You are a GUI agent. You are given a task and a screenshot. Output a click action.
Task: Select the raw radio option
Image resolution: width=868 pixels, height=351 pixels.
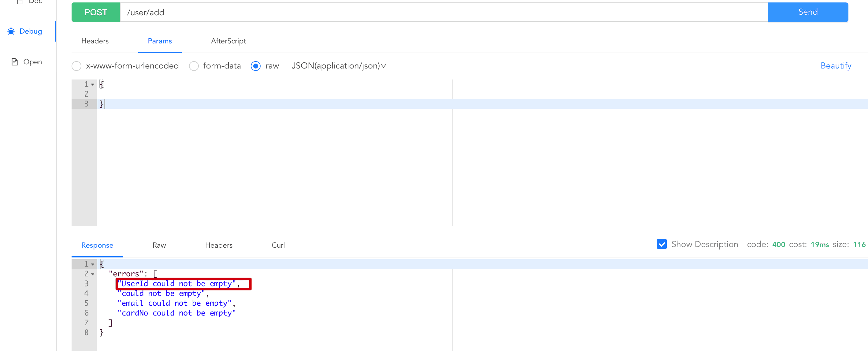coord(256,66)
